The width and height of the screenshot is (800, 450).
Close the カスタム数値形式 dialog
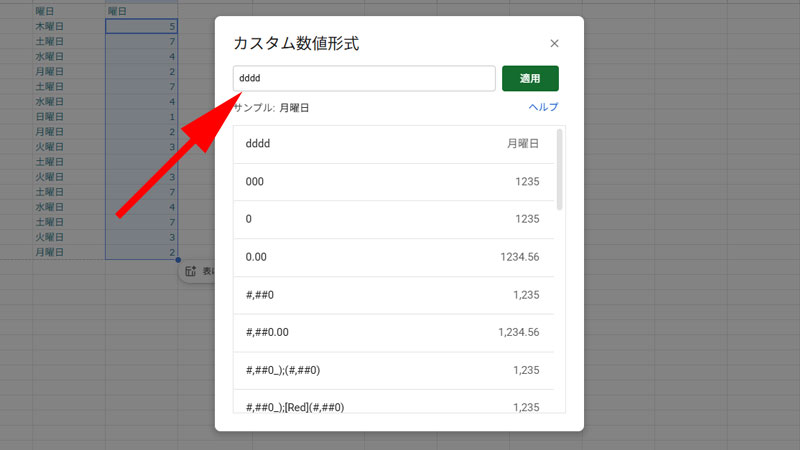pyautogui.click(x=554, y=43)
